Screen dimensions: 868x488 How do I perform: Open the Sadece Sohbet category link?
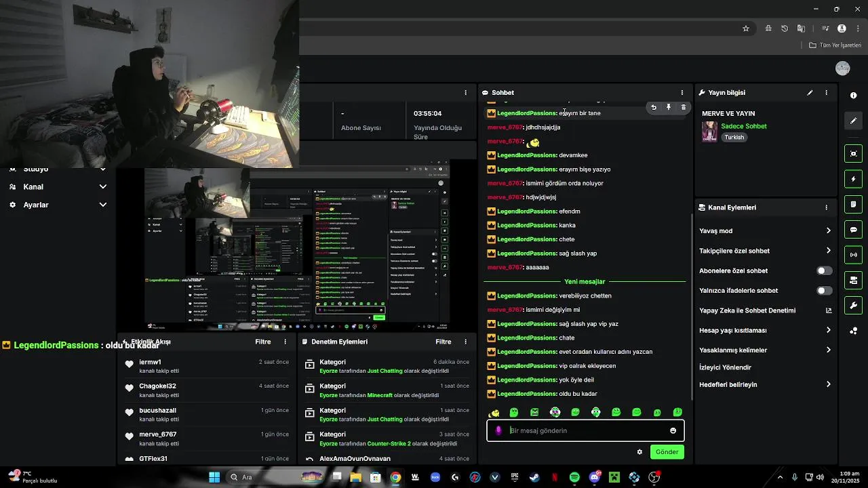point(744,126)
